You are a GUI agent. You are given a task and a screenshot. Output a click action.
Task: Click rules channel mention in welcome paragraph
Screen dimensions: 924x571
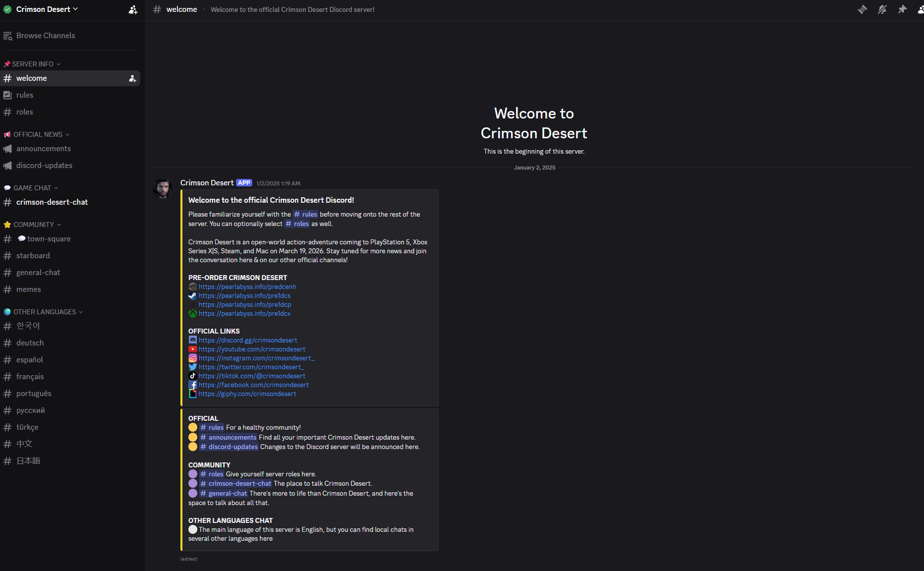305,215
